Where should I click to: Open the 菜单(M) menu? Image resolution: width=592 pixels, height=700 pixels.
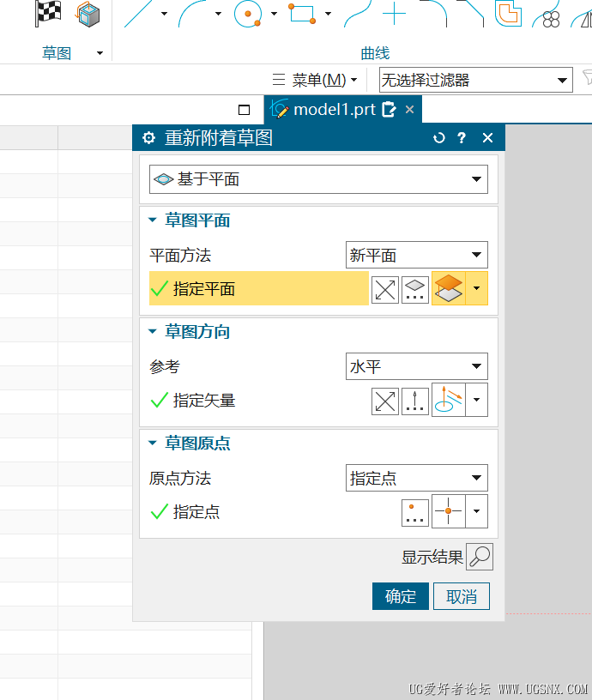tap(315, 80)
